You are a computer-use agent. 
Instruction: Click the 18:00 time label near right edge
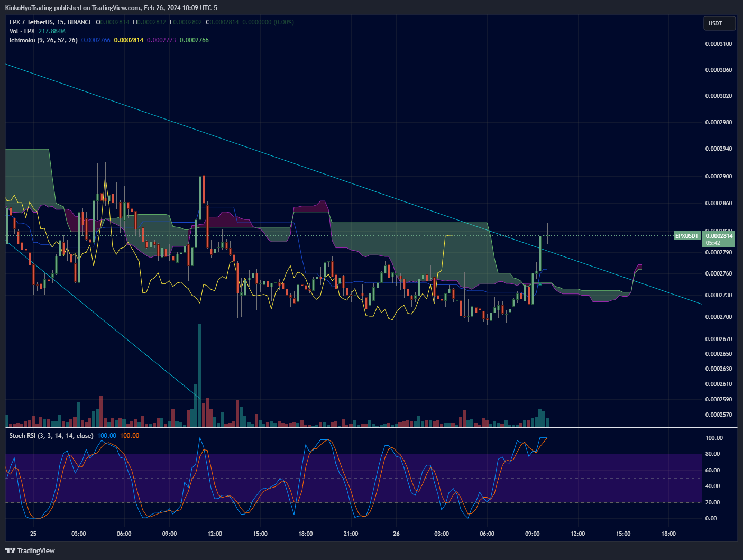[668, 534]
